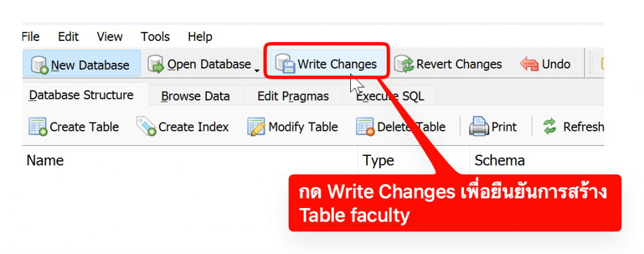
Task: Switch to the Edit Pragmas tab
Action: pos(293,96)
